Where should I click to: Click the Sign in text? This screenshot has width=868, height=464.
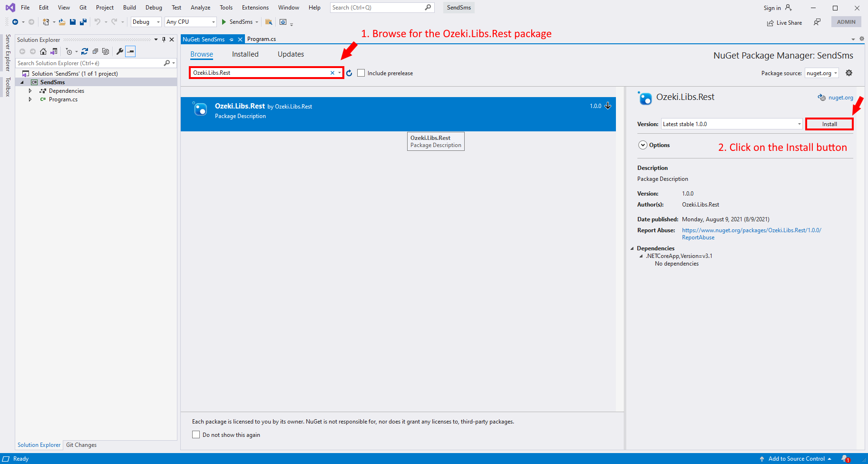772,8
